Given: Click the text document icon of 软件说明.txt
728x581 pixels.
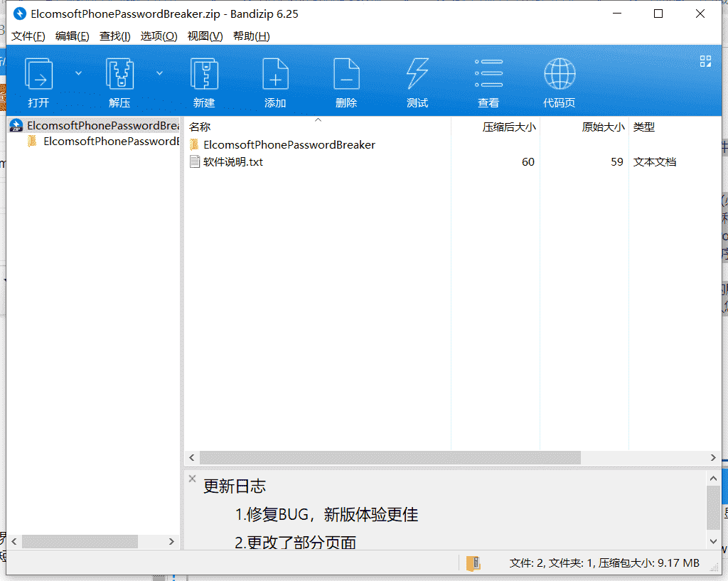Looking at the screenshot, I should pos(195,161).
